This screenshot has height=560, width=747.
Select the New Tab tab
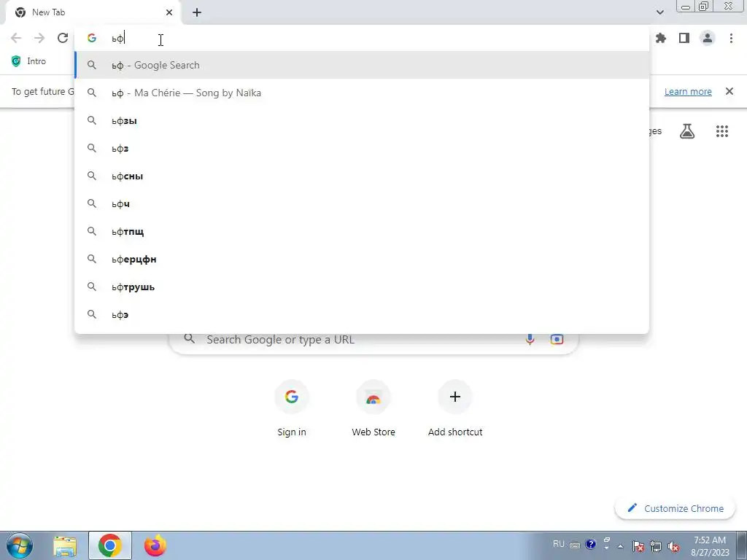[94, 12]
